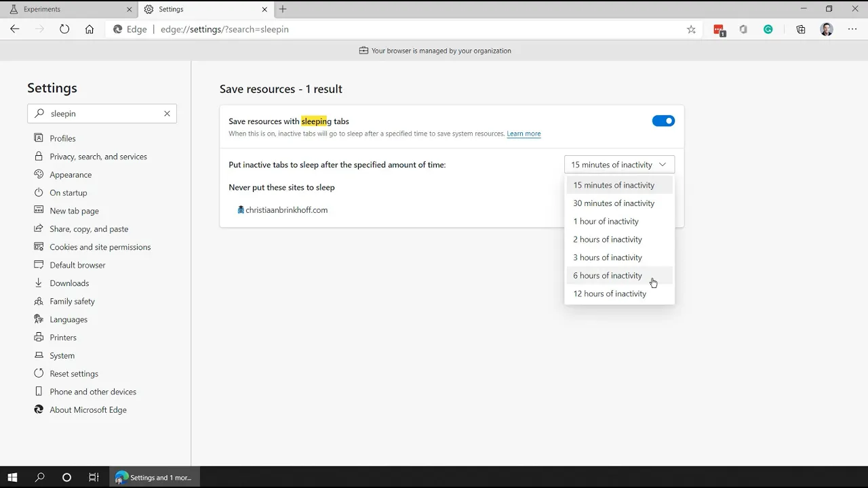This screenshot has width=868, height=488.
Task: Click the address bar URL text
Action: tap(224, 29)
